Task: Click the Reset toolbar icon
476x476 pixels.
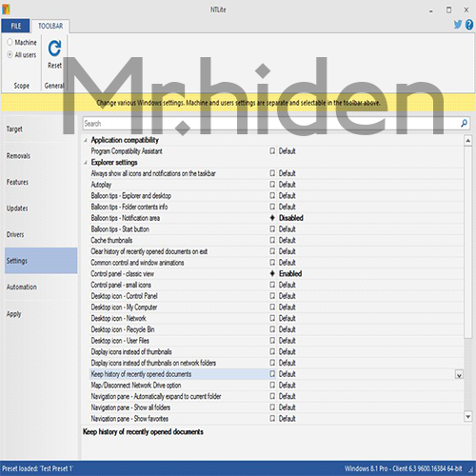Action: [x=54, y=49]
